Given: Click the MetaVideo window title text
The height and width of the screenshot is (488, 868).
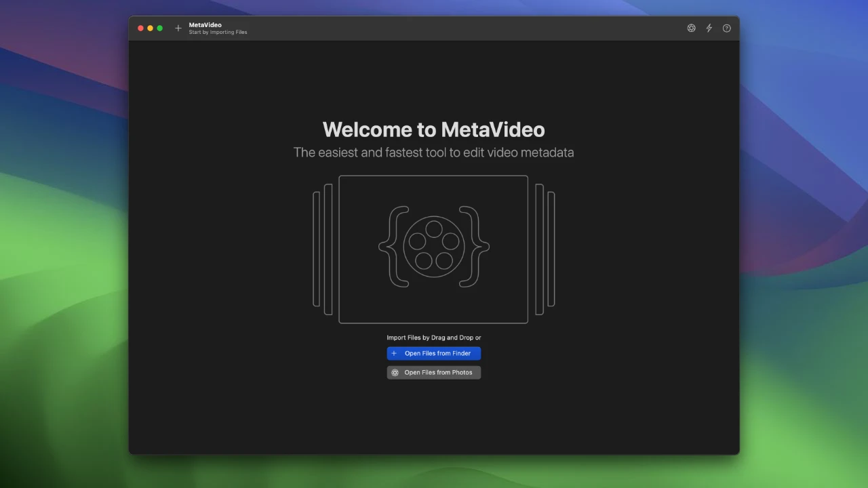Looking at the screenshot, I should click(205, 25).
